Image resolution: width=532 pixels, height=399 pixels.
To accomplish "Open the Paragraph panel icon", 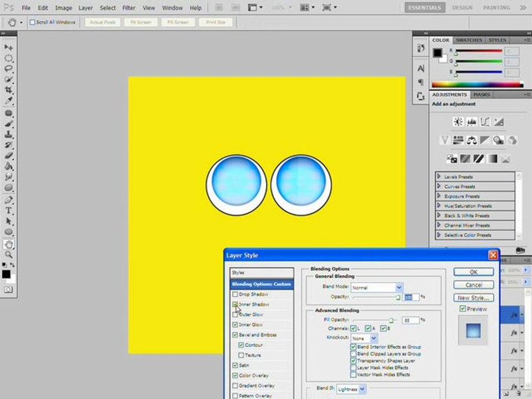I will click(421, 83).
